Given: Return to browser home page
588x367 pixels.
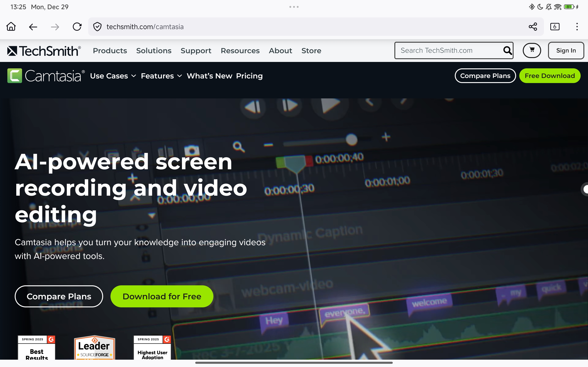Looking at the screenshot, I should 11,26.
